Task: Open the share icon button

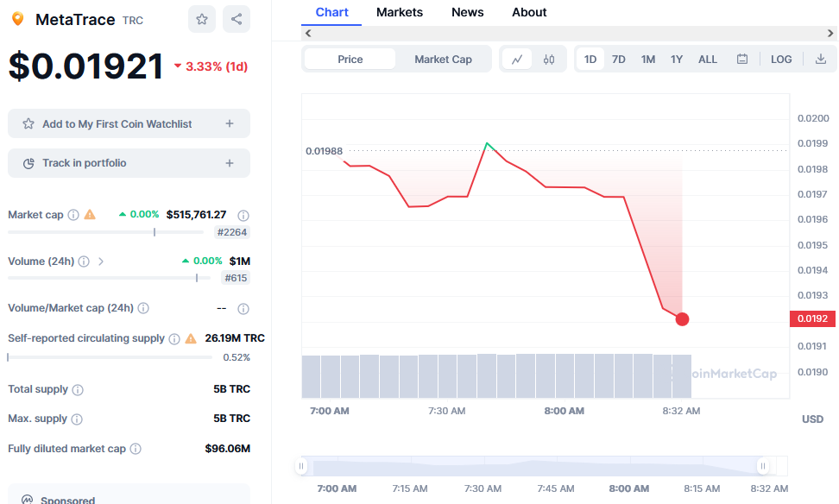Action: (237, 19)
